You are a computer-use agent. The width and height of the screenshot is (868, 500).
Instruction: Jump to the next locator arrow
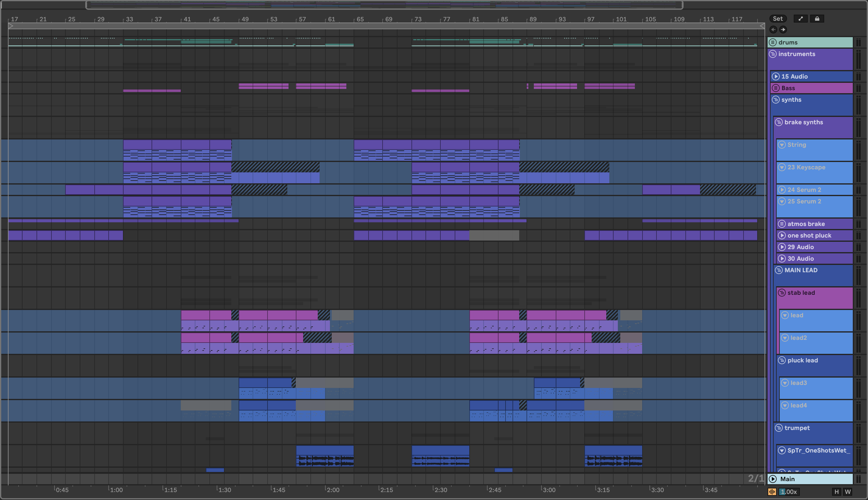(x=783, y=30)
